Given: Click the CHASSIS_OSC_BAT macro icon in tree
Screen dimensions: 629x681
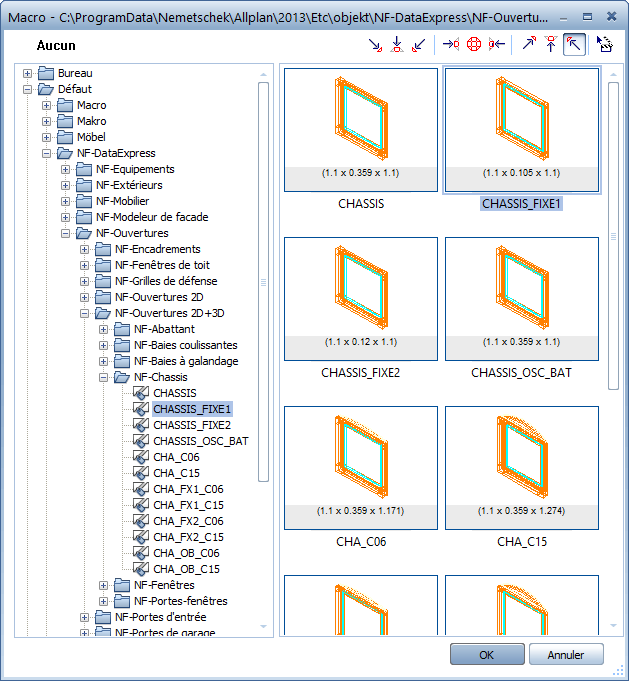Looking at the screenshot, I should tap(141, 441).
